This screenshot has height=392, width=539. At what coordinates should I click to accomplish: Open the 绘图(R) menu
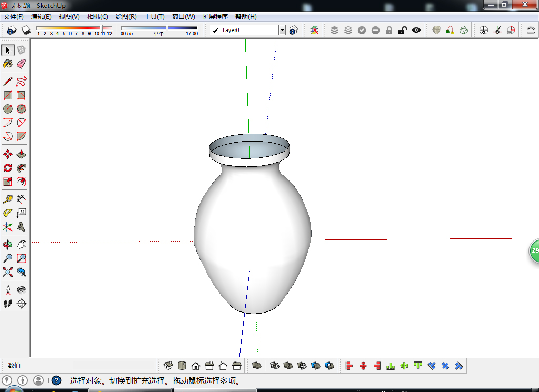[x=126, y=17]
